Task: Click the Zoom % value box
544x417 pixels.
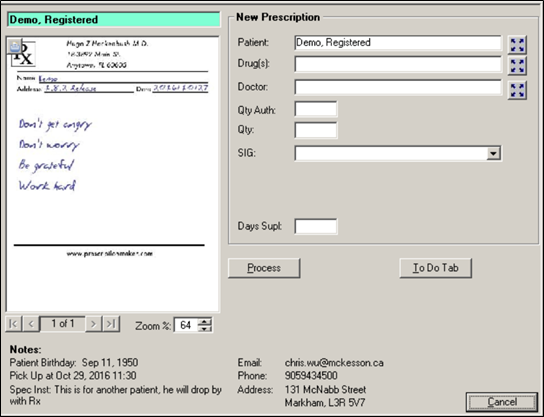Action: (186, 325)
